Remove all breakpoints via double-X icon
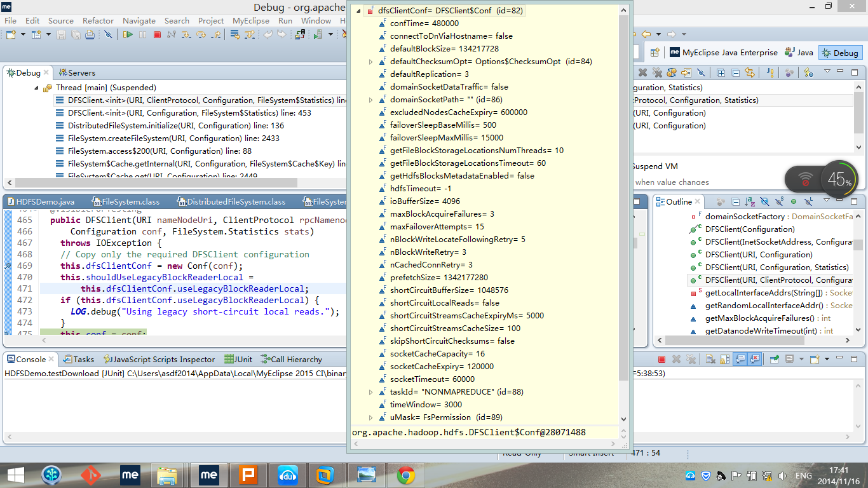 657,72
